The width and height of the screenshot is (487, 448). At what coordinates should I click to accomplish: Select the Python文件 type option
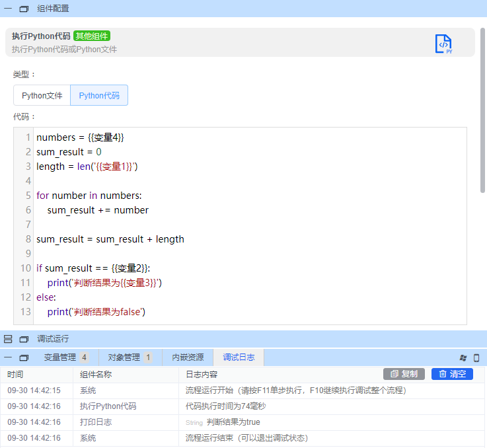pyautogui.click(x=42, y=95)
